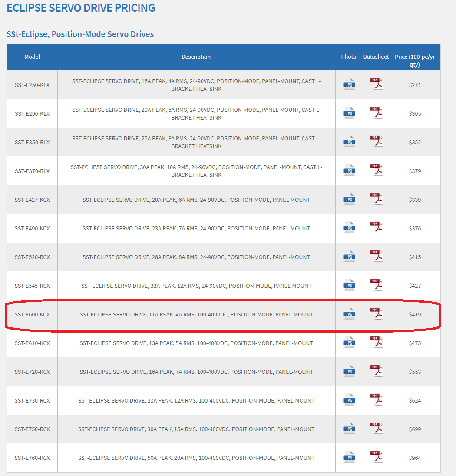Viewport: 456px width, 476px height.
Task: Show photo for SST-E520-RCX drive
Action: click(349, 256)
